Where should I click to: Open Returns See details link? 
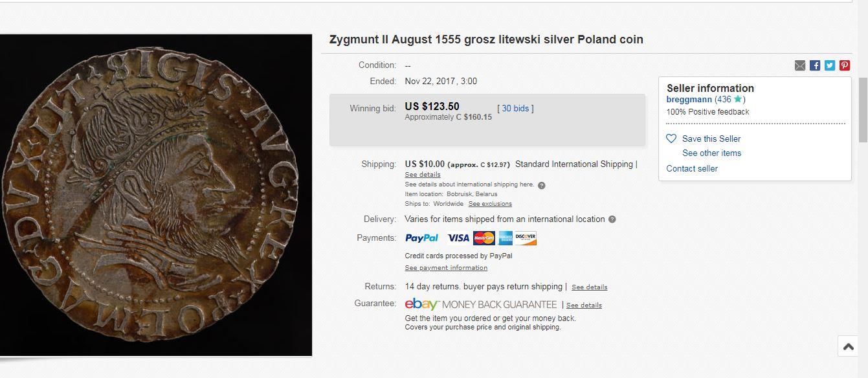pyautogui.click(x=590, y=287)
